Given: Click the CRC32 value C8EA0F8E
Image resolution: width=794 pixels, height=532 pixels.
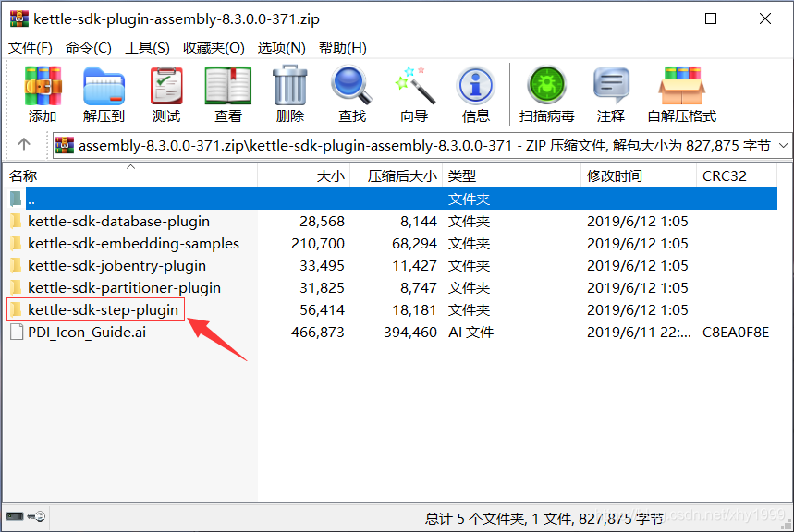Looking at the screenshot, I should [736, 332].
